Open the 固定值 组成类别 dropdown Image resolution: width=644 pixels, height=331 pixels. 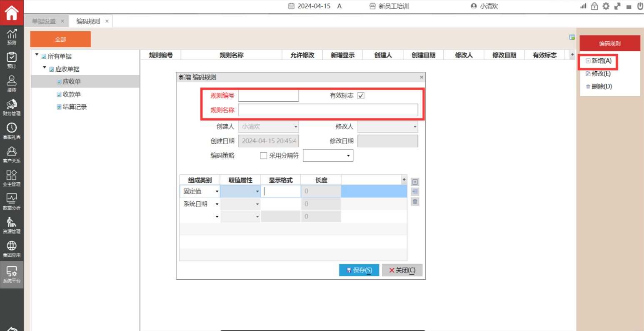click(217, 191)
